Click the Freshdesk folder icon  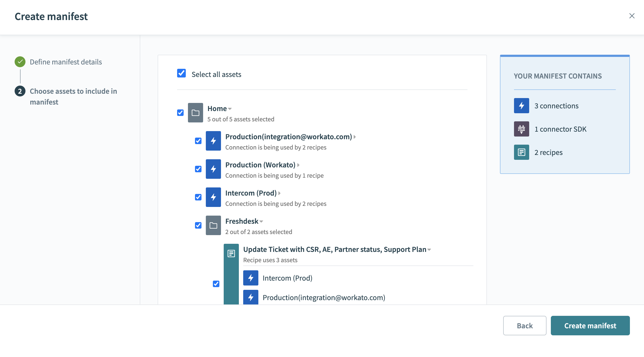coord(213,225)
